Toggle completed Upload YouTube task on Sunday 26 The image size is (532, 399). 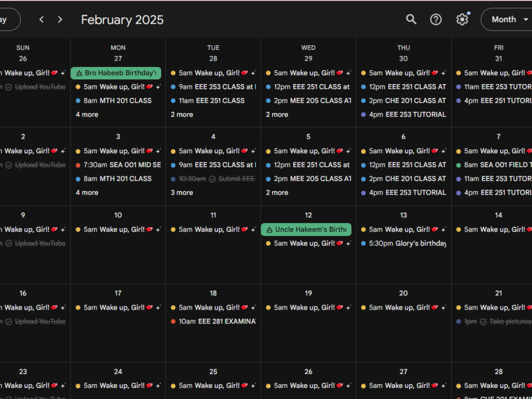9,87
